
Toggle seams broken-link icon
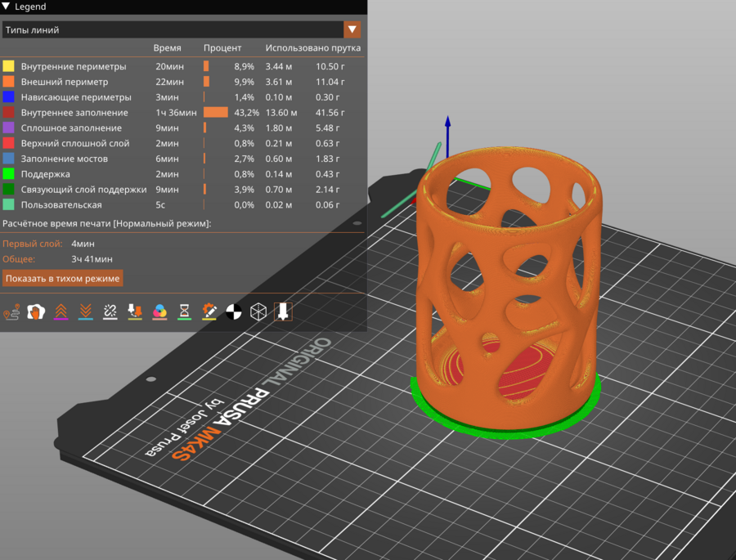[110, 311]
